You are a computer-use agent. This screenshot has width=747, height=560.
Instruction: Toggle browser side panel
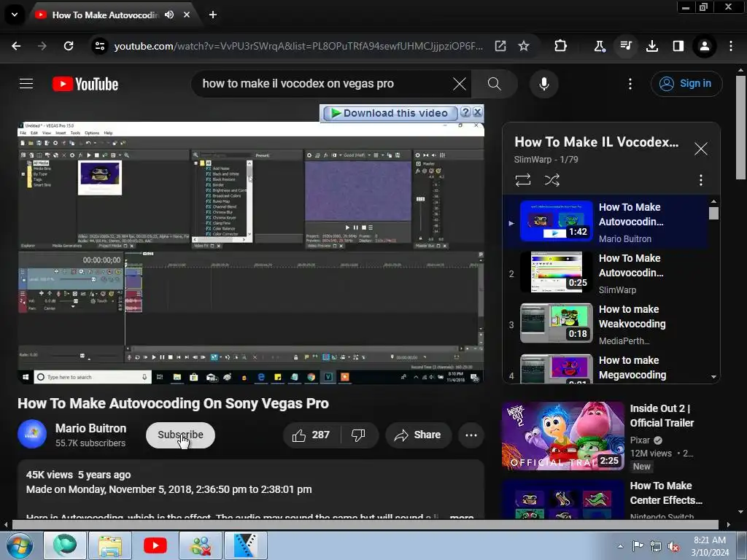click(x=678, y=46)
